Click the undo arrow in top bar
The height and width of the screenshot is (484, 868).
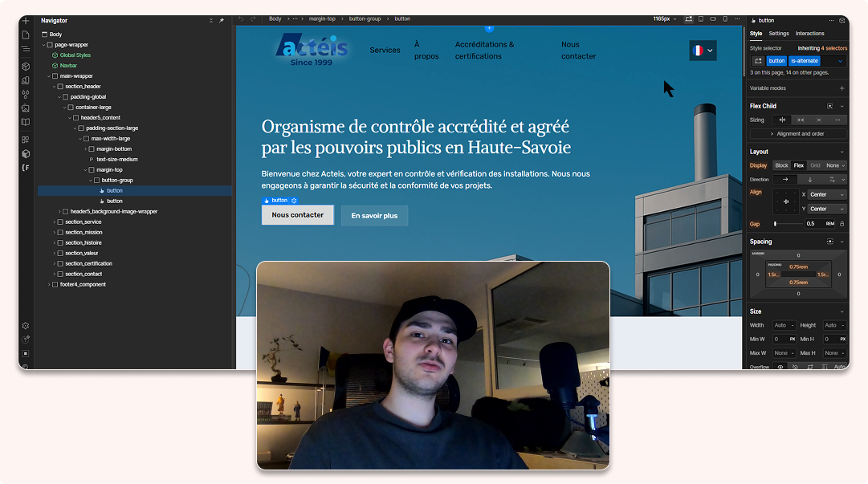(x=241, y=18)
